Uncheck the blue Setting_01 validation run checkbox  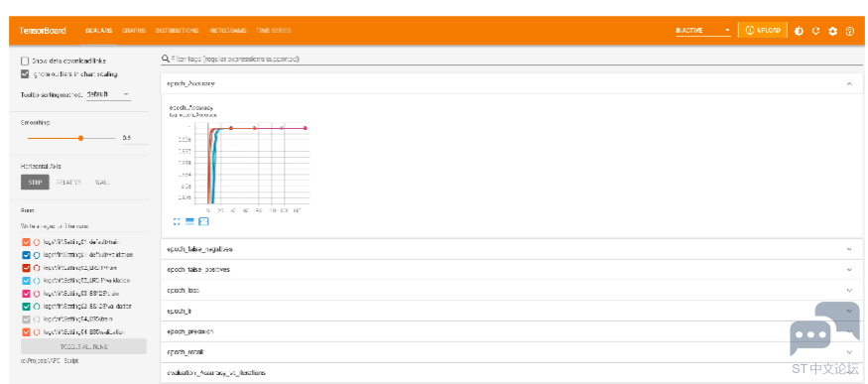point(26,255)
